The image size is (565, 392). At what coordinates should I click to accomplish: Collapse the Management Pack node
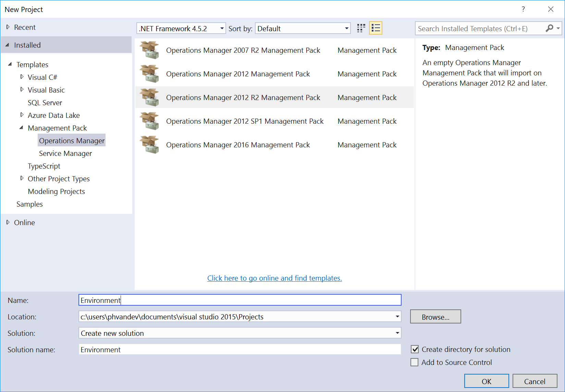pyautogui.click(x=21, y=128)
